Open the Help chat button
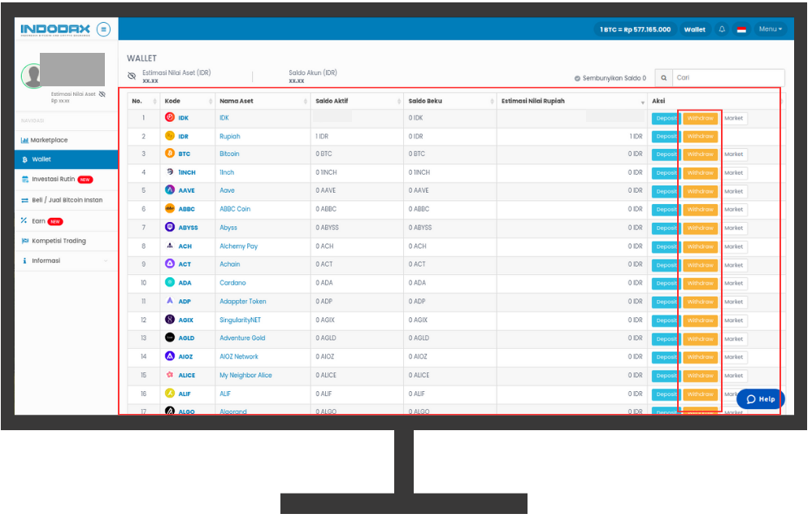This screenshot has width=812, height=518. pyautogui.click(x=761, y=398)
